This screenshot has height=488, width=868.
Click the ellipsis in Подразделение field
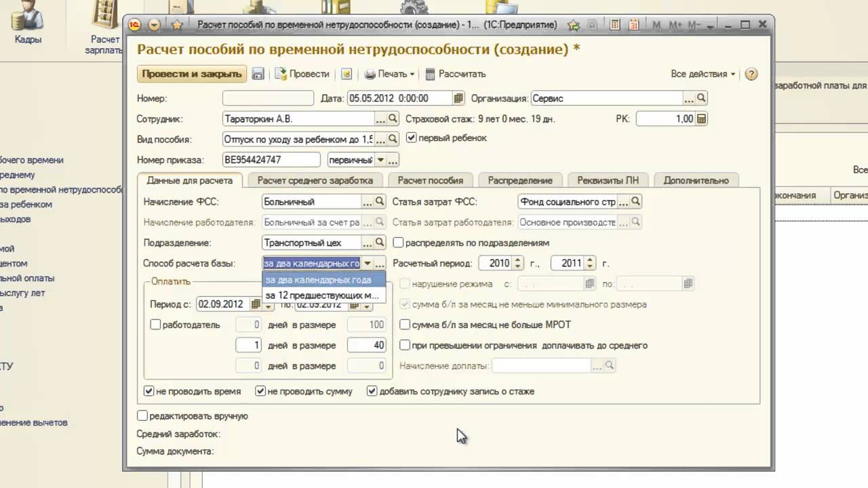pyautogui.click(x=367, y=243)
